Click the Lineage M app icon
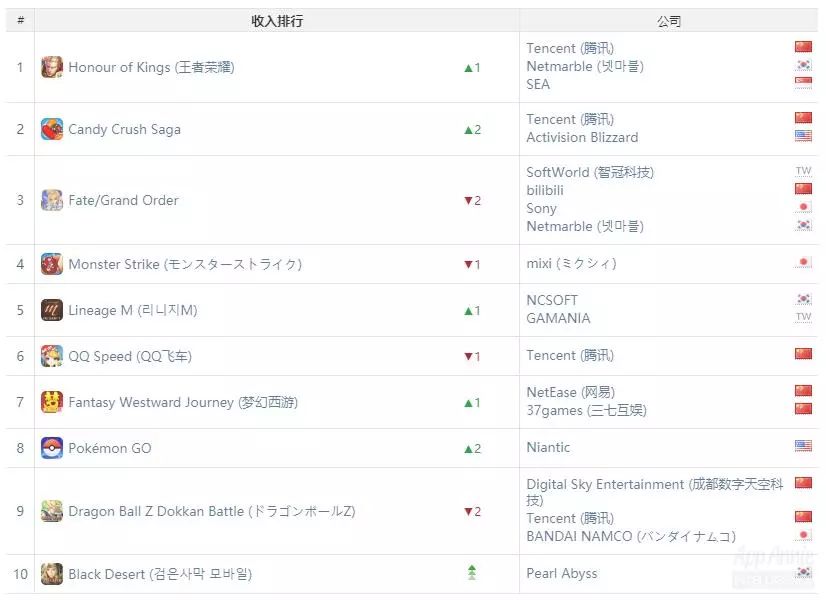Screen dimensions: 826x600 point(52,310)
